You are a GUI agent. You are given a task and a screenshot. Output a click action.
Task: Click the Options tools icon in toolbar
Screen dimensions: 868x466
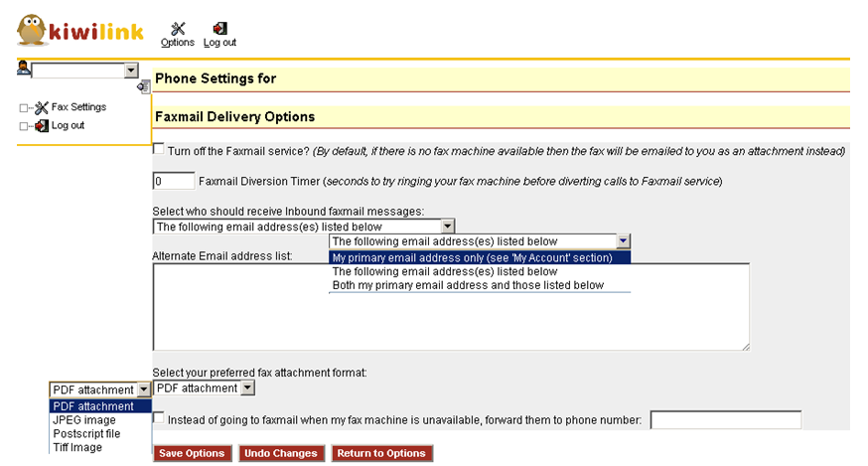[178, 30]
